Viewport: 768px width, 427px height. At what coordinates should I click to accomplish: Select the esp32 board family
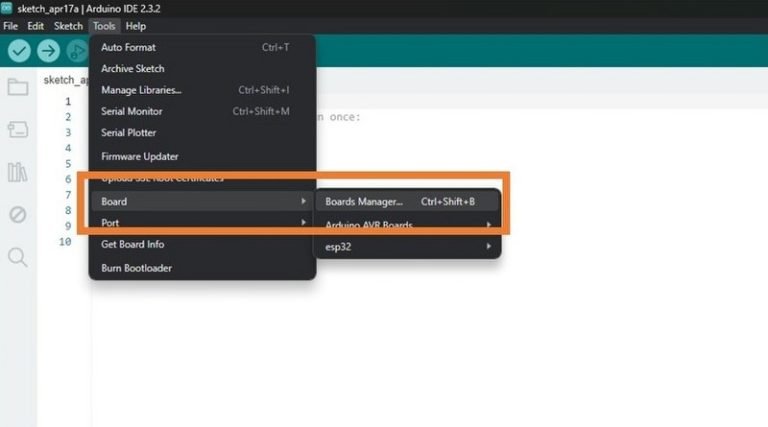(x=407, y=247)
